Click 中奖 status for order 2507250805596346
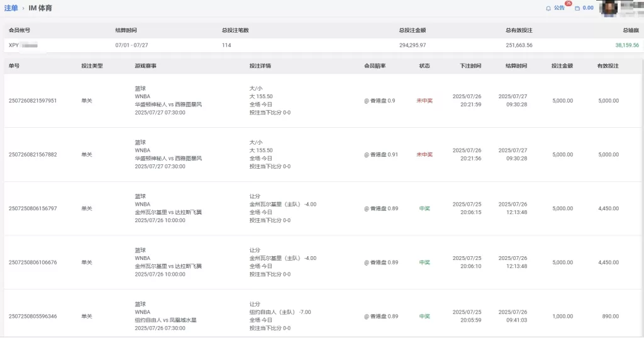Image resolution: width=644 pixels, height=338 pixels. click(x=425, y=316)
